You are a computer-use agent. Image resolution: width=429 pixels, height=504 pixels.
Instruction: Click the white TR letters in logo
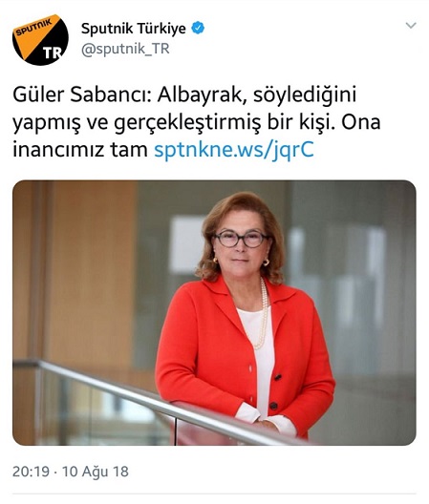(x=53, y=53)
